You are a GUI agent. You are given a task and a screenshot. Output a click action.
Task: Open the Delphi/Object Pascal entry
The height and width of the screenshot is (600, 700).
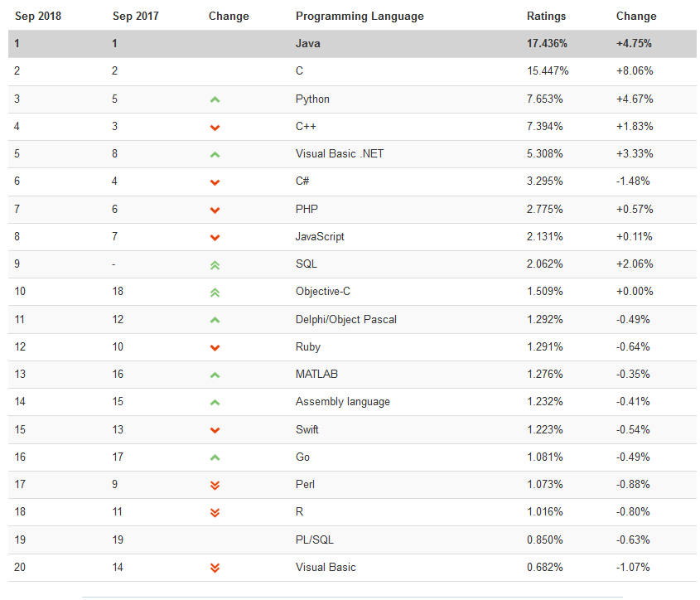(x=346, y=319)
